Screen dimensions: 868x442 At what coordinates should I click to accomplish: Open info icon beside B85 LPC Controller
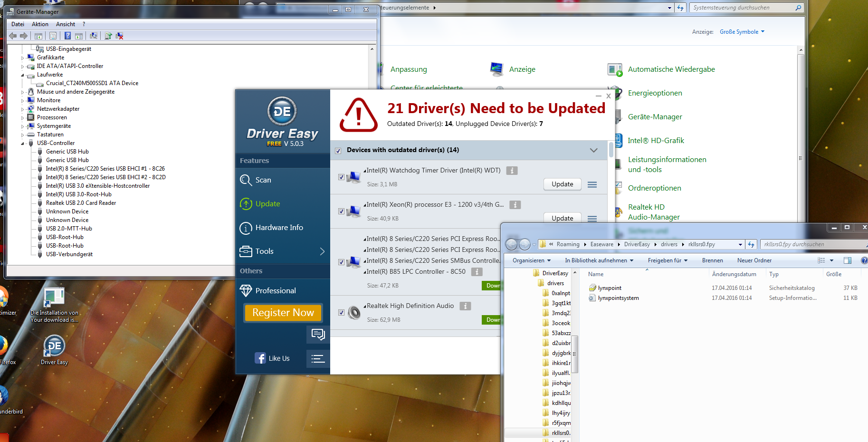tap(477, 272)
